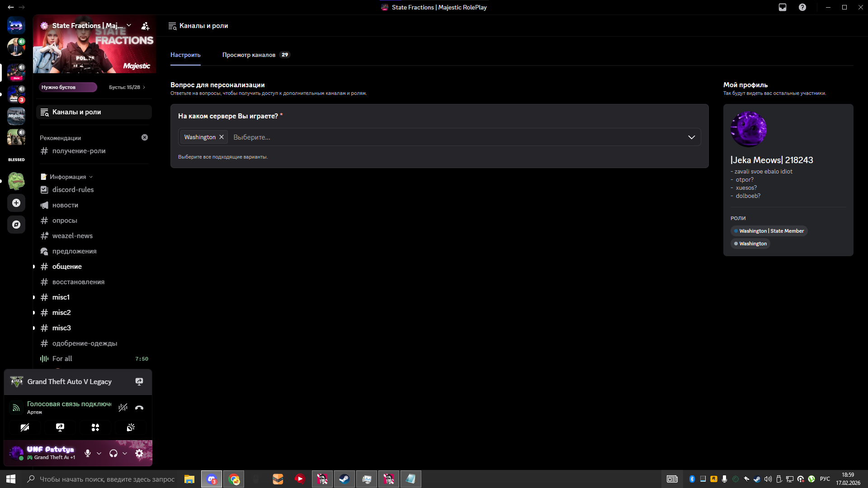The width and height of the screenshot is (868, 488).
Task: Open the Explore Discoverable Servers compass icon
Action: tap(16, 225)
